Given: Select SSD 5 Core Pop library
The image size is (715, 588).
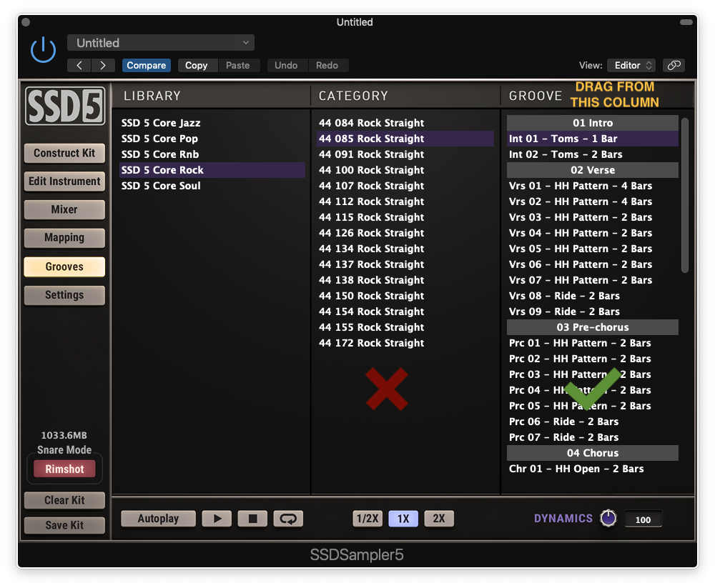Looking at the screenshot, I should [x=212, y=139].
